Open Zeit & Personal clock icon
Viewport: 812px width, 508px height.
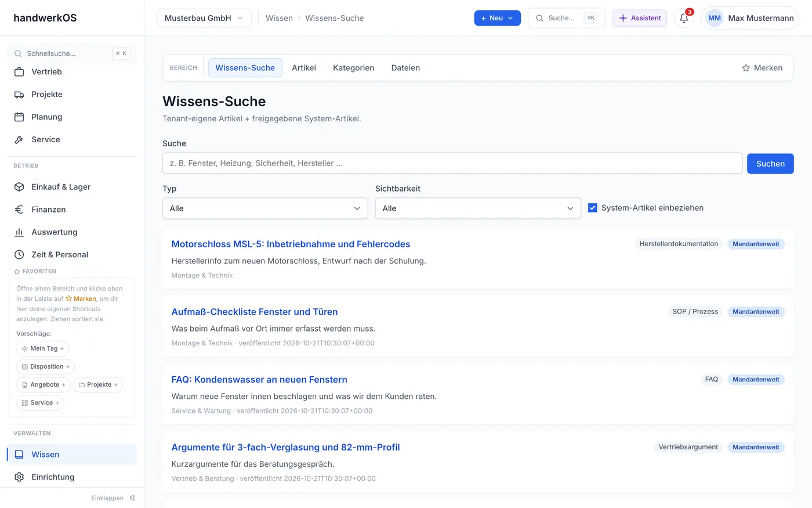coord(19,255)
